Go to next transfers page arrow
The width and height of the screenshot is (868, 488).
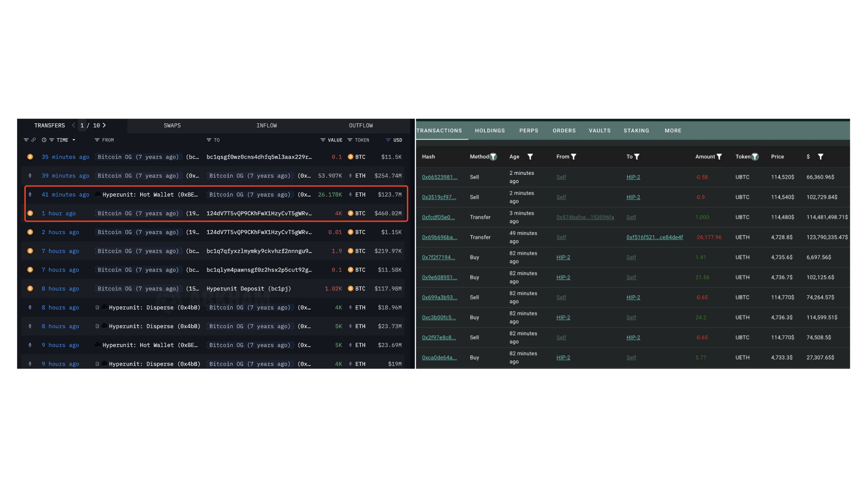pos(104,126)
